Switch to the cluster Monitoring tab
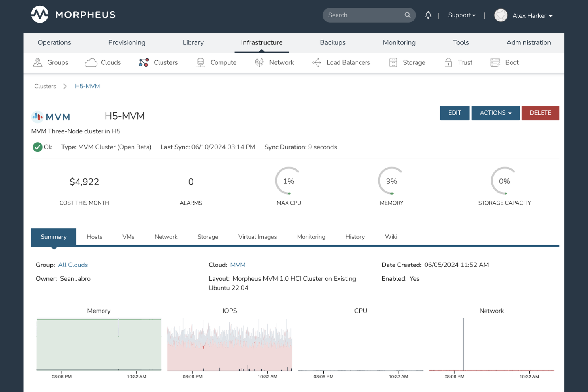 (311, 237)
